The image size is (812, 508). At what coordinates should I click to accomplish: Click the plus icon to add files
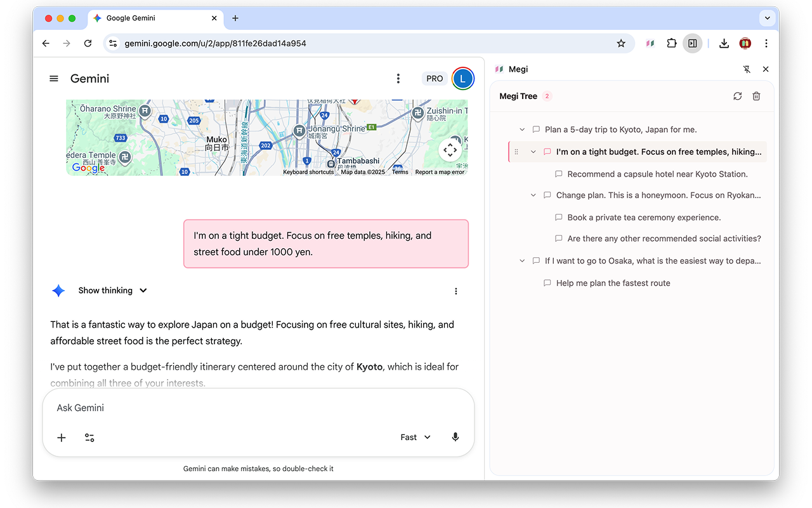(x=62, y=438)
